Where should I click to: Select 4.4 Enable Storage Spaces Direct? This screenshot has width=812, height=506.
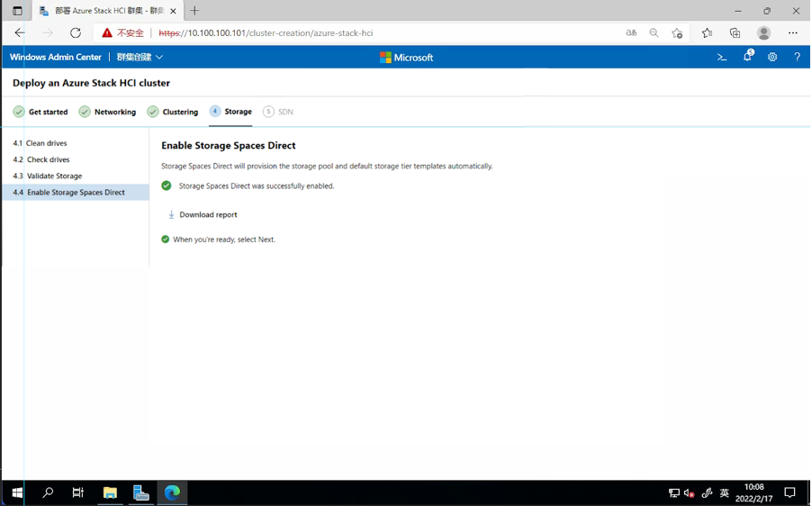coord(75,192)
